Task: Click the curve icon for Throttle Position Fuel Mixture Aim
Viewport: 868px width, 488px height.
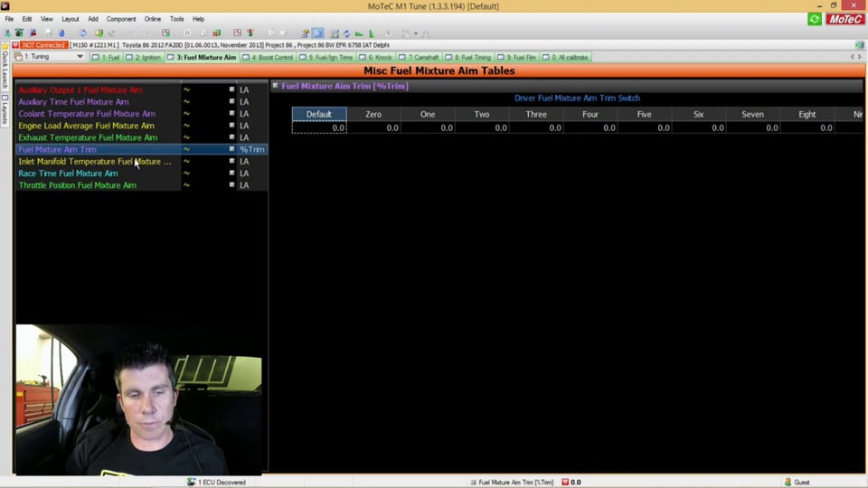Action: 186,185
